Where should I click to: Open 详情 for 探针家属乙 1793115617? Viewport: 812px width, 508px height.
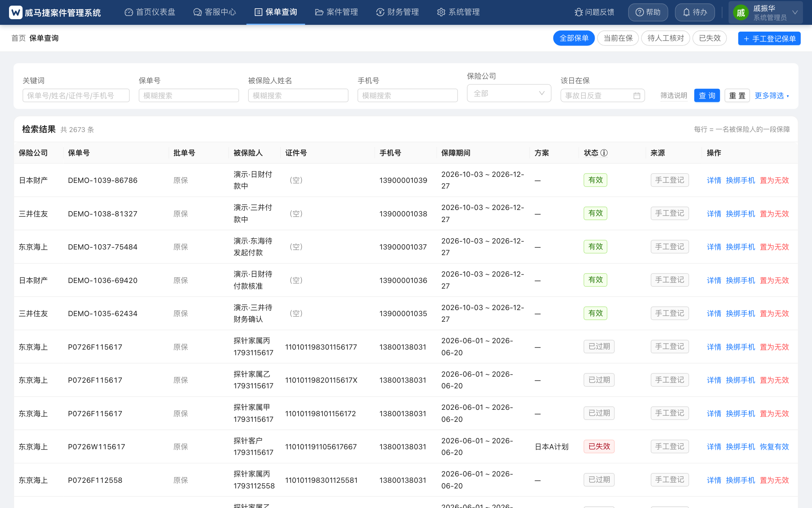tap(714, 380)
